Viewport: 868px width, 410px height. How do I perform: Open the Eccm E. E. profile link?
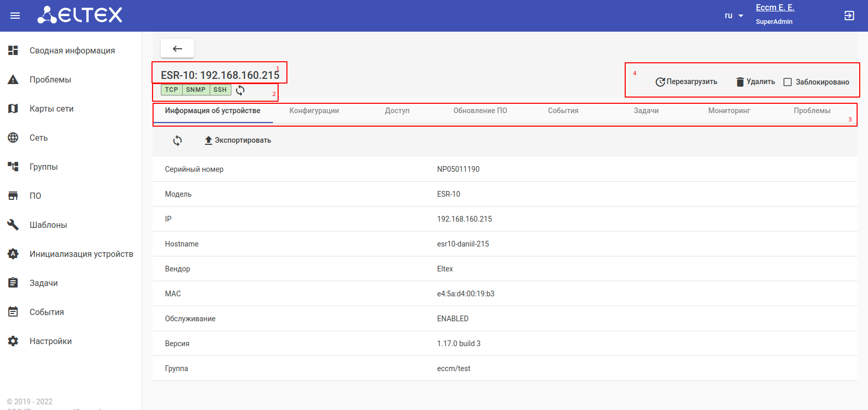point(775,8)
